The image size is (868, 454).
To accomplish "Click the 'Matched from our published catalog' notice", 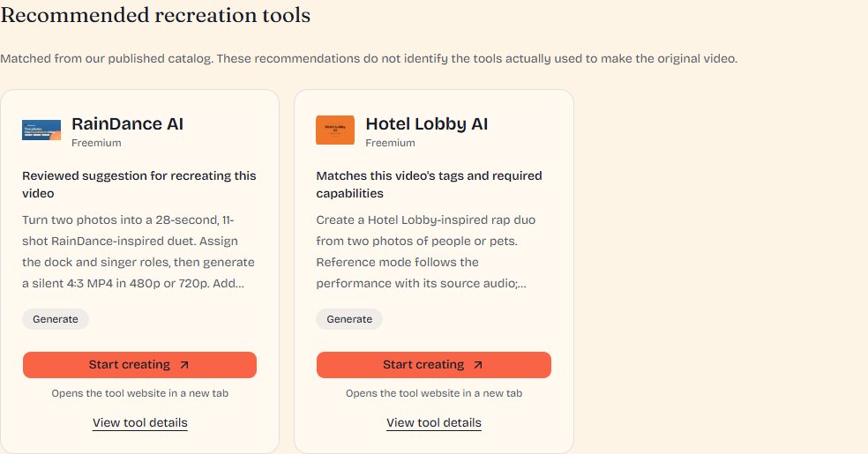I will tap(369, 58).
